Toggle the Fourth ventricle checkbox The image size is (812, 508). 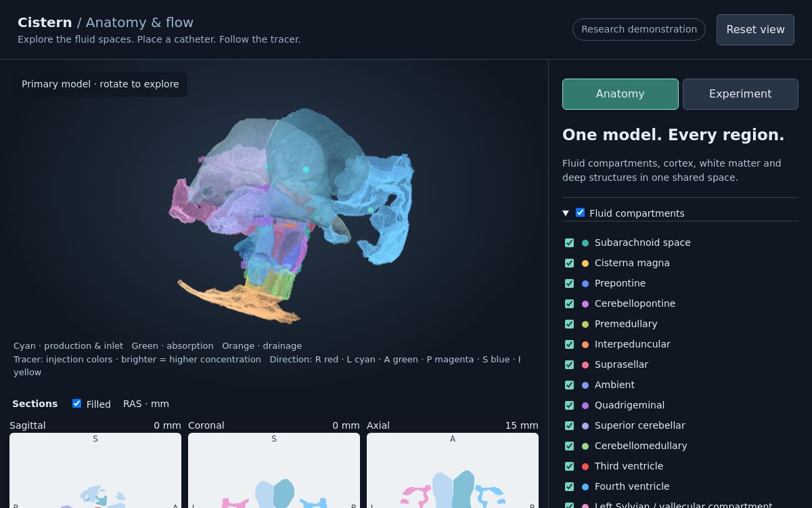click(x=569, y=486)
